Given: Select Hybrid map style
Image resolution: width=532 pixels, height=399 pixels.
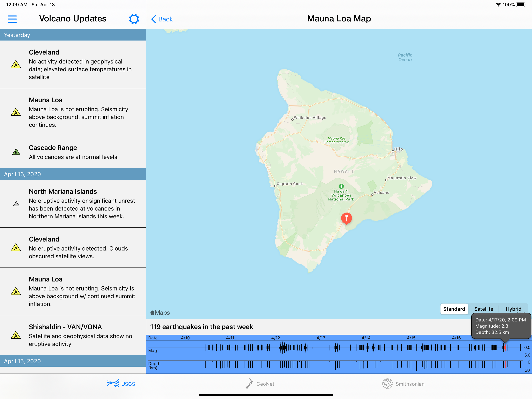Looking at the screenshot, I should (x=513, y=309).
